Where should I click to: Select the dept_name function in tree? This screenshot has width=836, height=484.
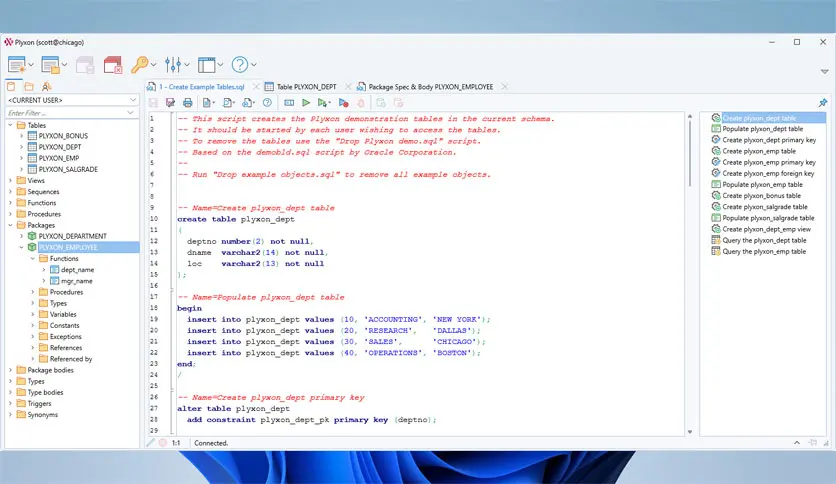coord(77,270)
